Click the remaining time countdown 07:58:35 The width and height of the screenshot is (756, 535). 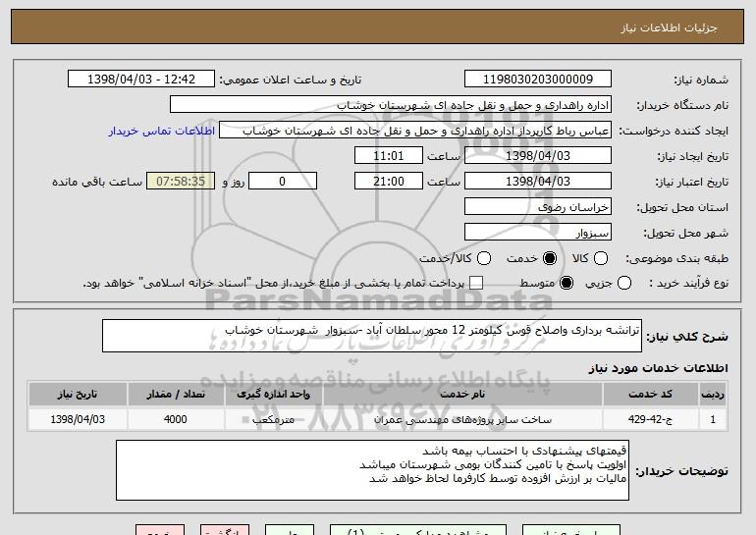pos(181,182)
